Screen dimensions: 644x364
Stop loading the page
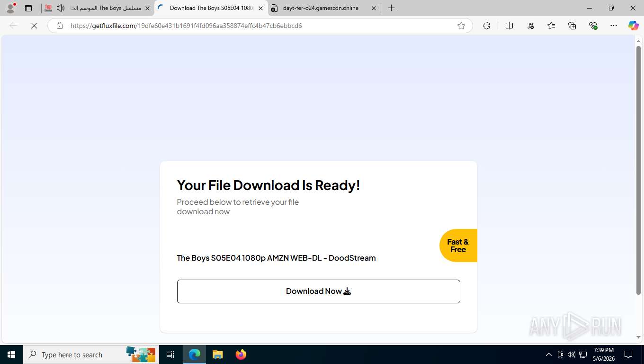[34, 26]
